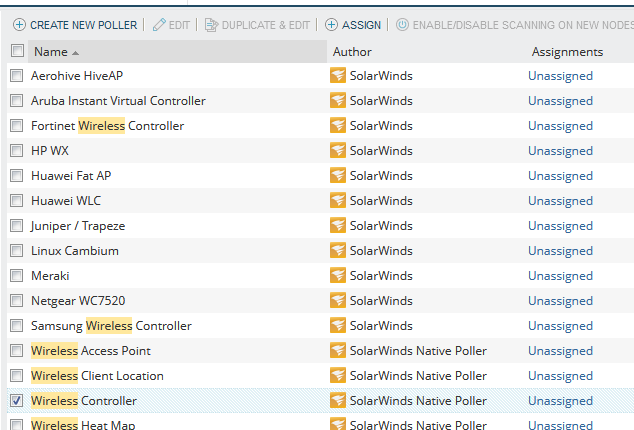
Task: Click SolarWinds icon in Huawei Fat AP row
Action: 338,176
